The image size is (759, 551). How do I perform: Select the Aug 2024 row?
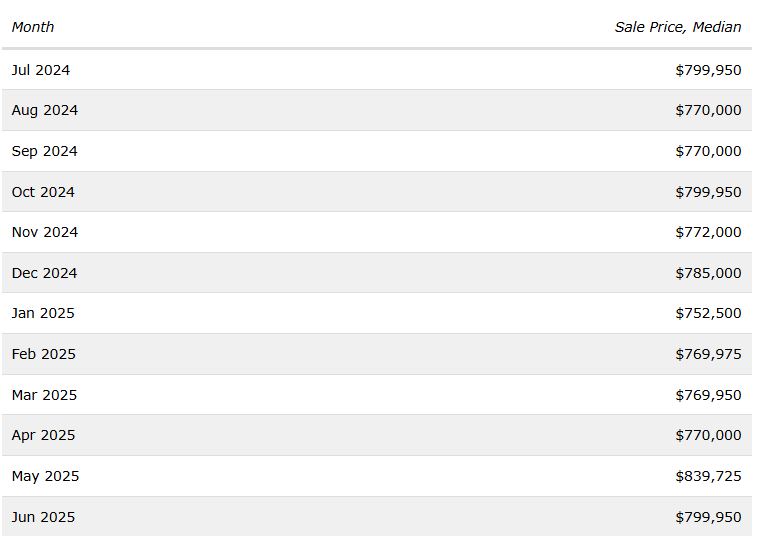tap(377, 110)
